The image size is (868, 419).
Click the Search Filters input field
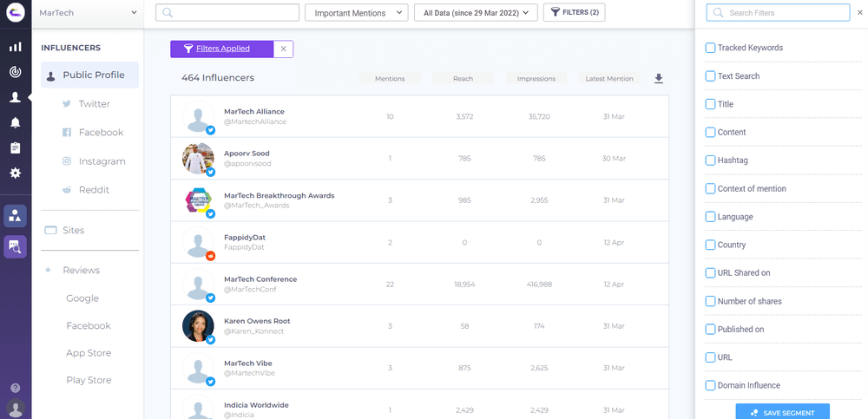[x=779, y=13]
